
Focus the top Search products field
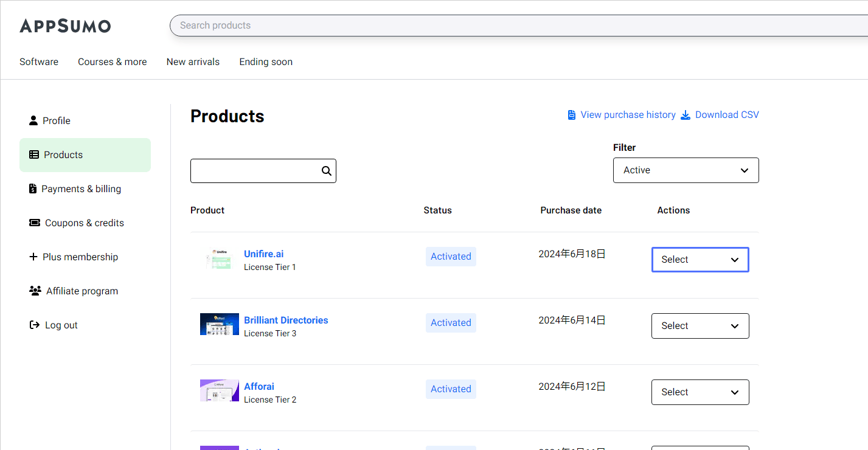pos(517,26)
